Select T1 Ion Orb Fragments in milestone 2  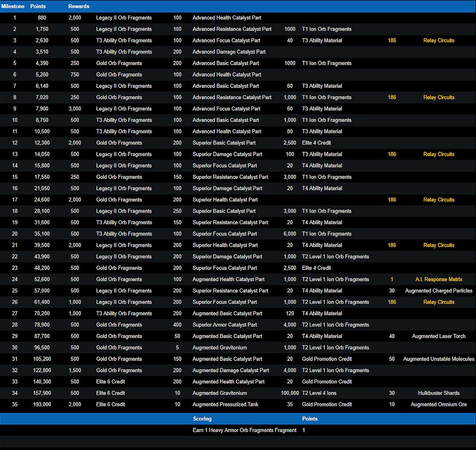[x=327, y=29]
